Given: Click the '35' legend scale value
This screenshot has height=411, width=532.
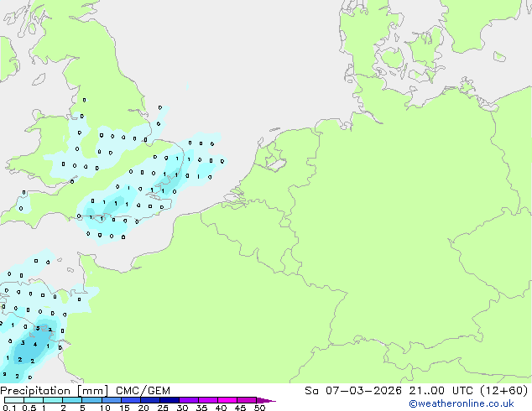Looking at the screenshot, I should (201, 408).
